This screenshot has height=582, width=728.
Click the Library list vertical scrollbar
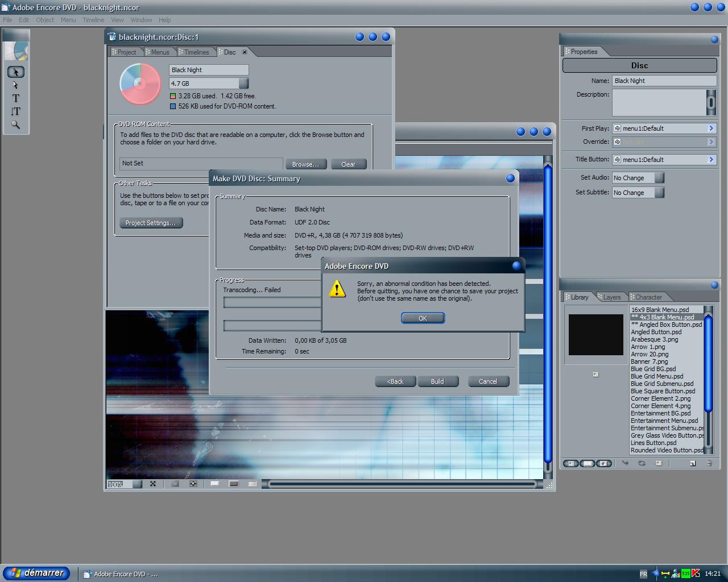click(x=709, y=380)
